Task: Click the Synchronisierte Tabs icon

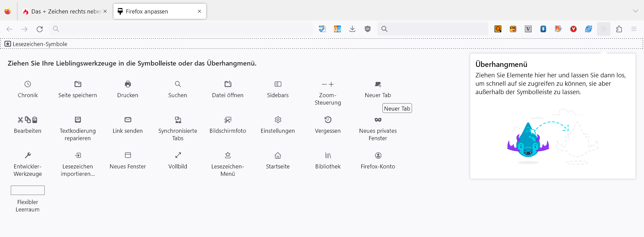Action: click(x=178, y=120)
